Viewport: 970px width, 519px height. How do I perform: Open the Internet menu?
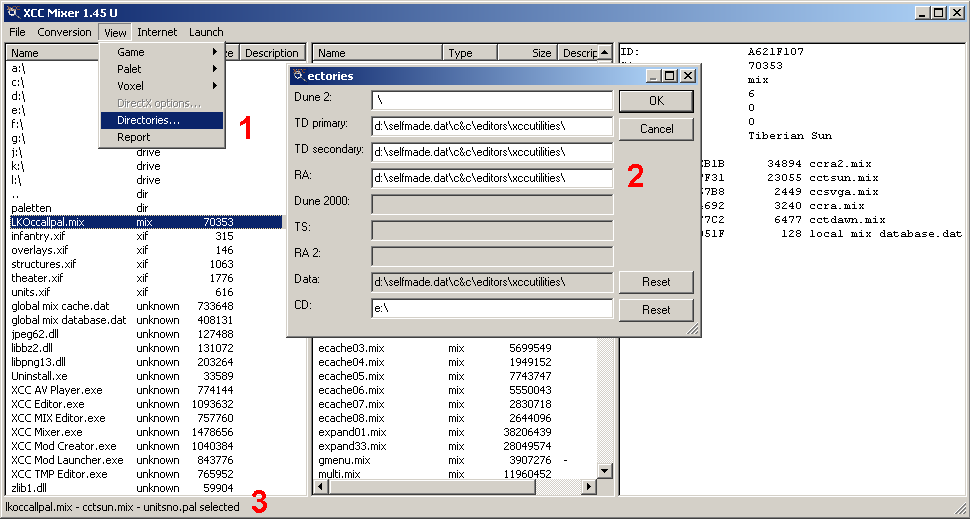(x=157, y=32)
